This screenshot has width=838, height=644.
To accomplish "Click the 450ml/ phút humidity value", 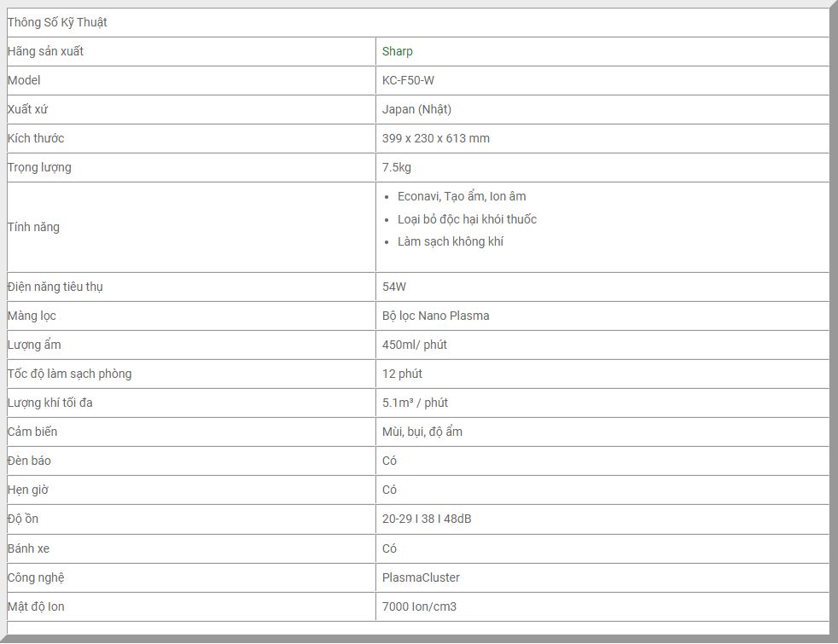I will [x=414, y=345].
